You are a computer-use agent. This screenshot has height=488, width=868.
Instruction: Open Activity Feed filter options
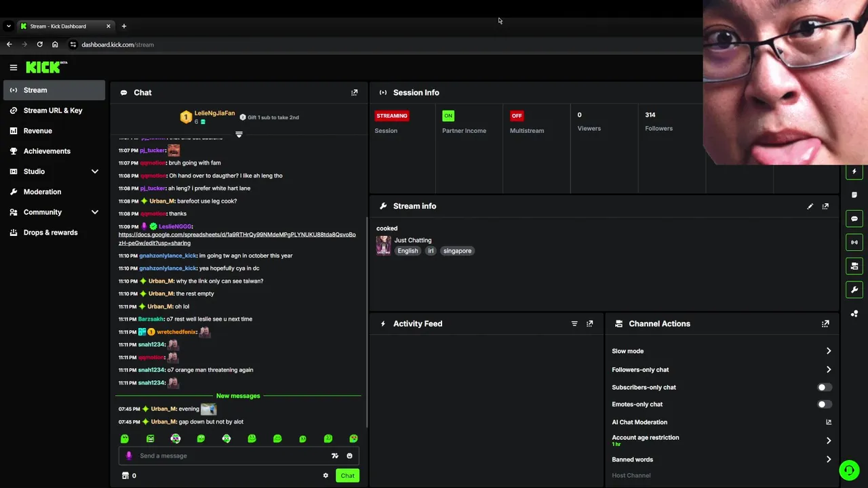(x=574, y=324)
